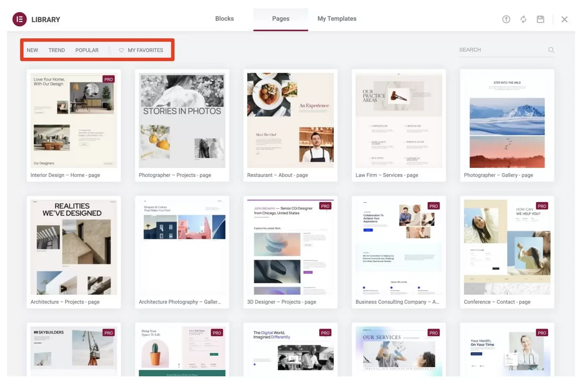Select the Pages tab
588x388 pixels.
click(x=280, y=19)
